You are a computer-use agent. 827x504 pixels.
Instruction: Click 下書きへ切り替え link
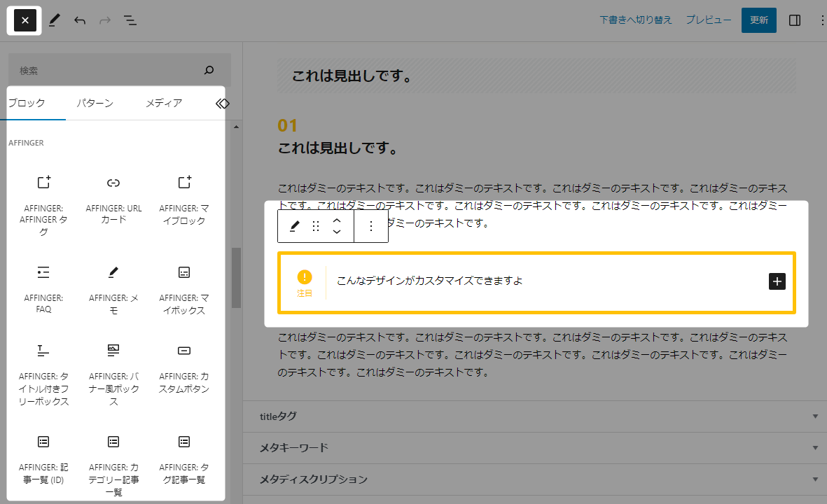[x=636, y=20]
